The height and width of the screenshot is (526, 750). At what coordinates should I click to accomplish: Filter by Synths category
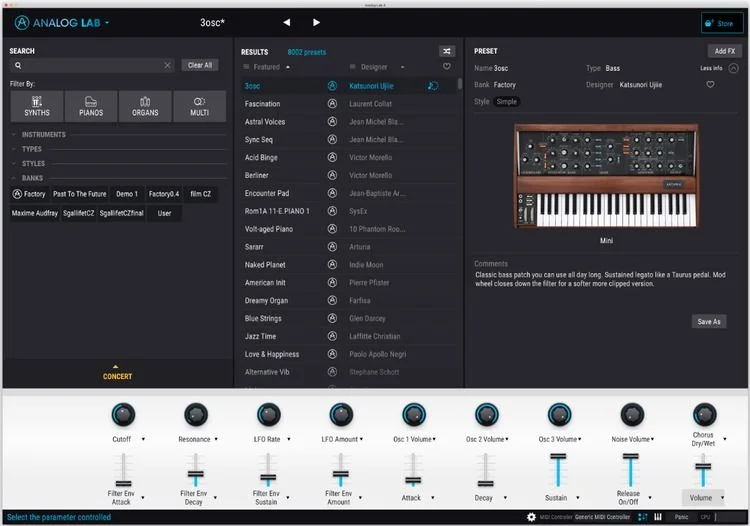37,106
